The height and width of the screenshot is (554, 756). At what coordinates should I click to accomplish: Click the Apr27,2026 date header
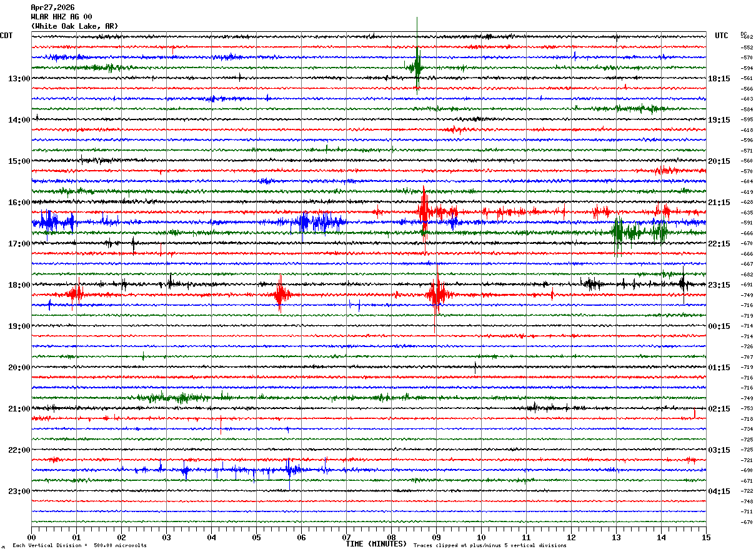pos(52,8)
